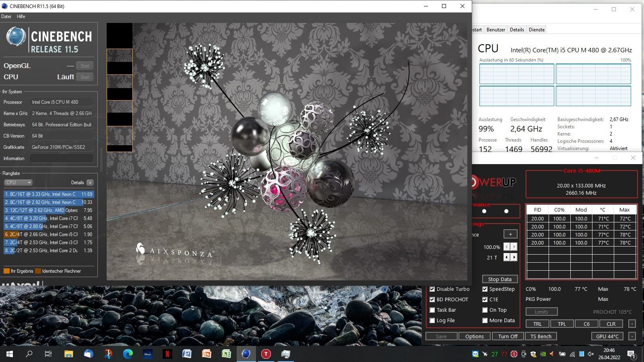Switch to ThrottleStop taskbar icon
This screenshot has width=644, height=362.
coord(266,354)
